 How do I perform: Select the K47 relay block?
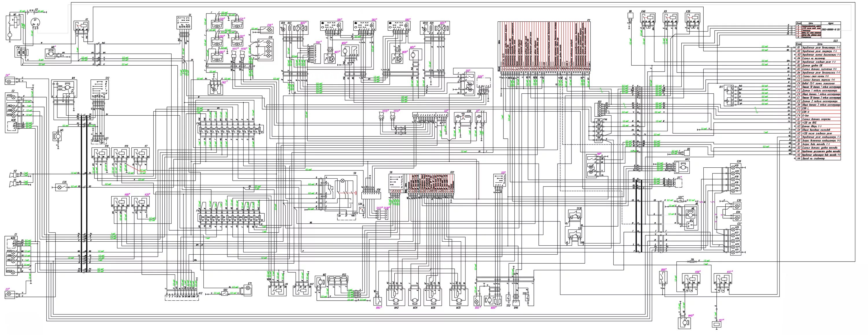(302, 290)
